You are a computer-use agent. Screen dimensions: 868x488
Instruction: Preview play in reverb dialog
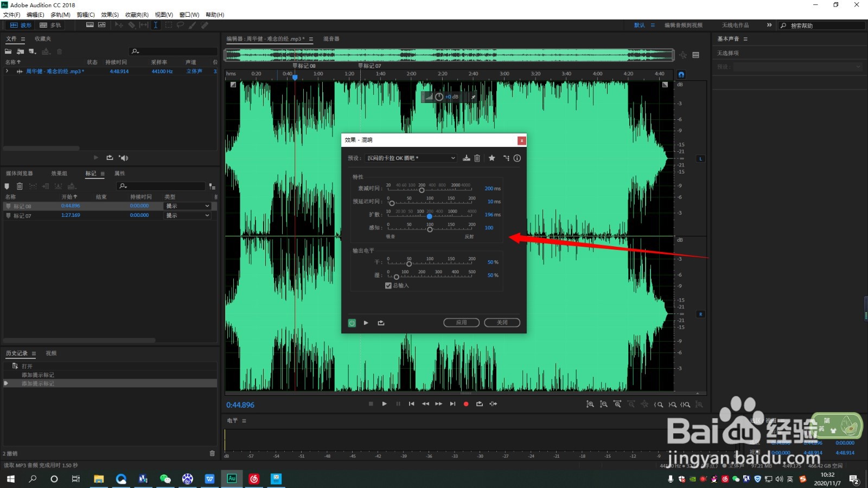point(366,323)
